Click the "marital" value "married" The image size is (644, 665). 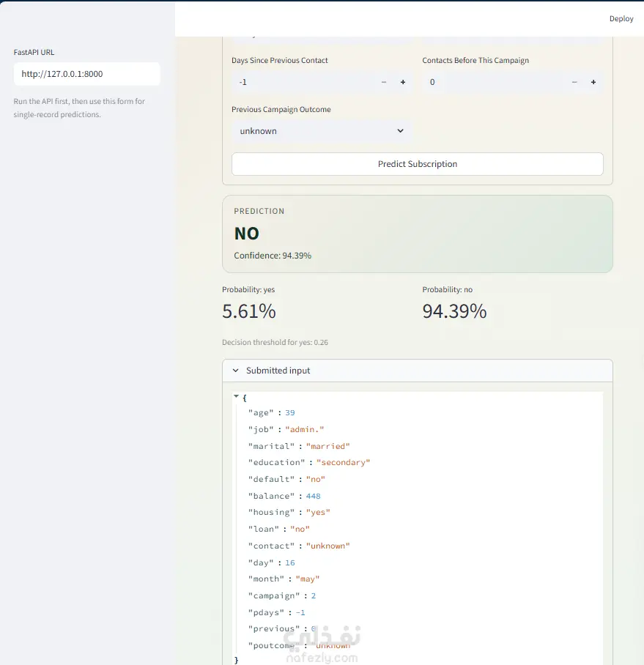pos(328,446)
